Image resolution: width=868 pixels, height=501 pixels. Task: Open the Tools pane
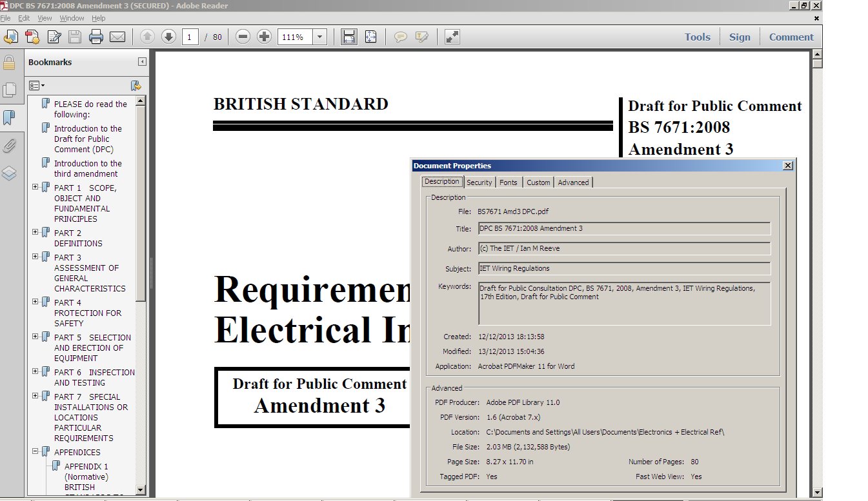point(697,37)
